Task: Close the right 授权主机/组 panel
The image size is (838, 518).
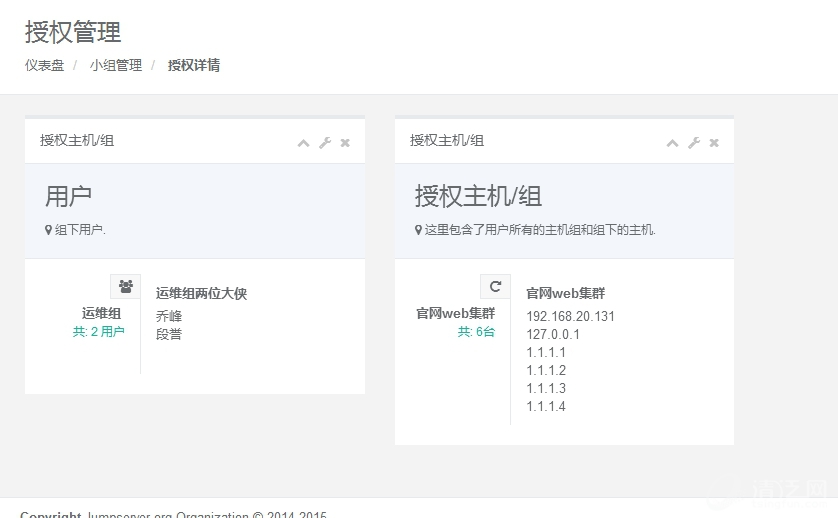Action: click(x=714, y=143)
